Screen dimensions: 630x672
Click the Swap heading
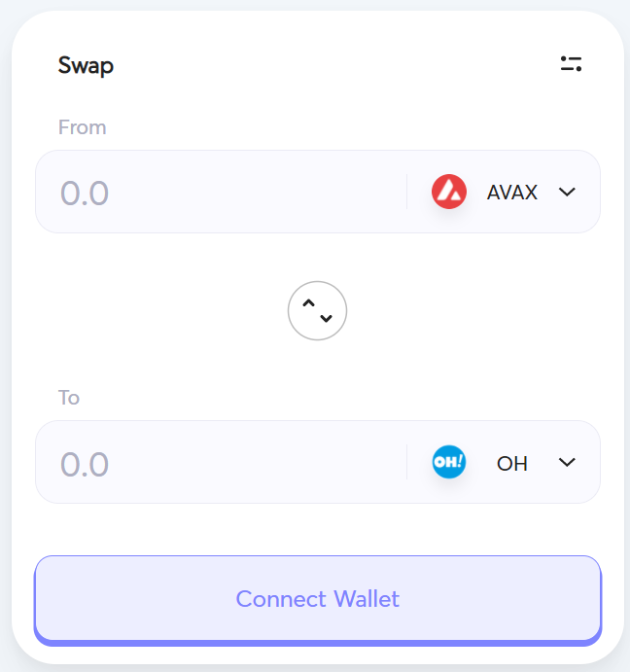click(86, 66)
